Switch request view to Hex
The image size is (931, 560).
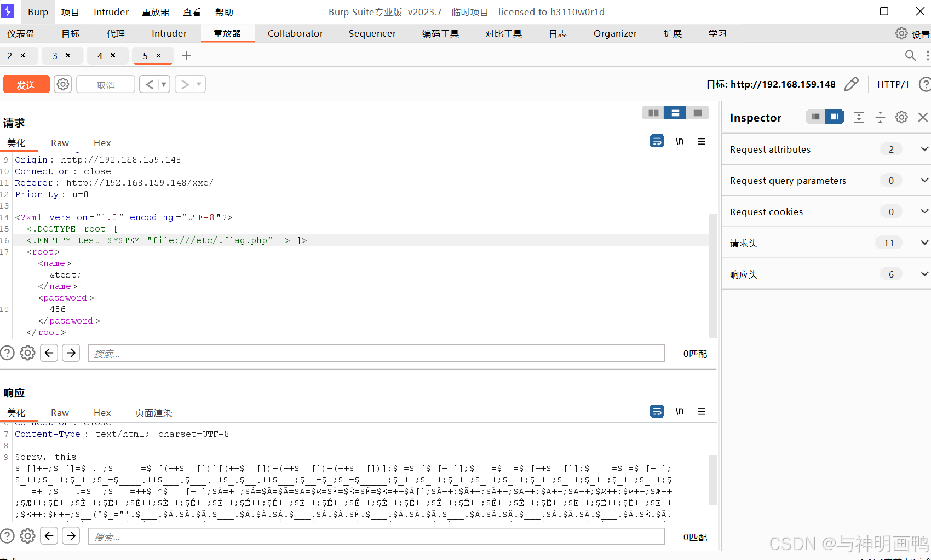click(102, 143)
